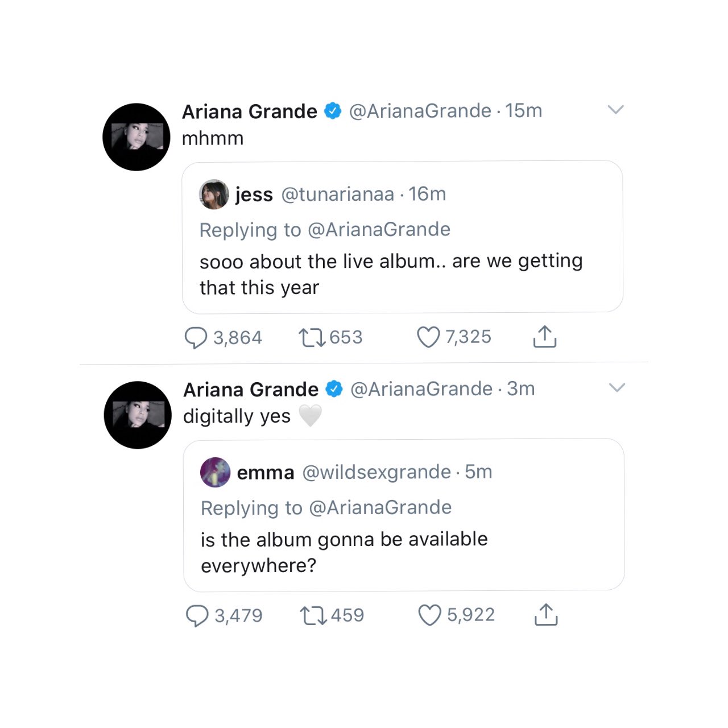Click @wildsexgrande handle in quoted tweet
The width and height of the screenshot is (728, 728).
[377, 472]
